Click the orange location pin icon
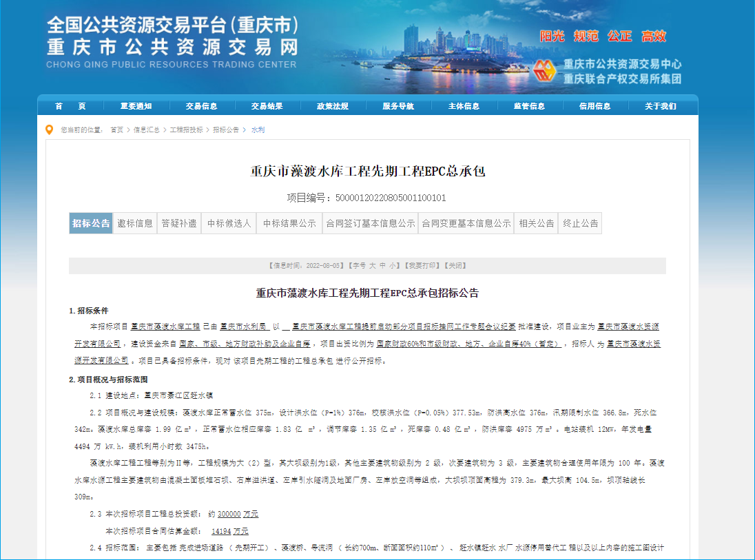This screenshot has width=755, height=560. pos(49,129)
